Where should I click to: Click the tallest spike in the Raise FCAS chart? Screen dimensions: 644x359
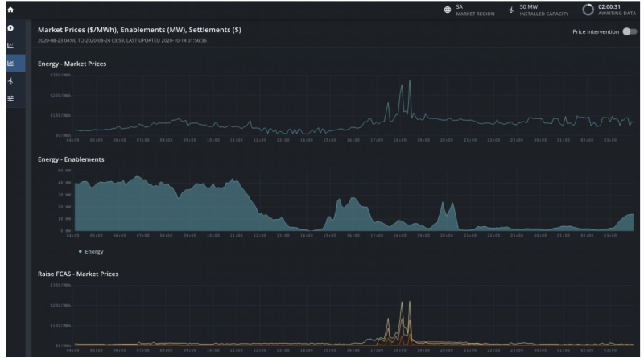(410, 303)
